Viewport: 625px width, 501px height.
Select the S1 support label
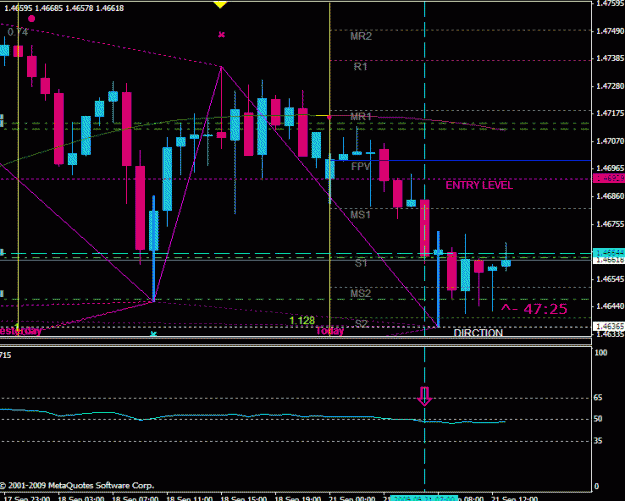(361, 263)
